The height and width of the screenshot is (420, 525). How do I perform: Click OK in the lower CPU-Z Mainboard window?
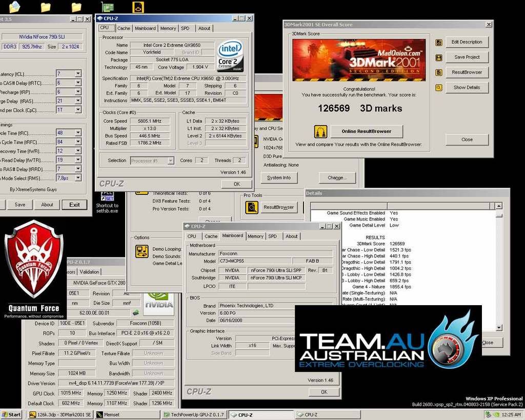coord(324,392)
